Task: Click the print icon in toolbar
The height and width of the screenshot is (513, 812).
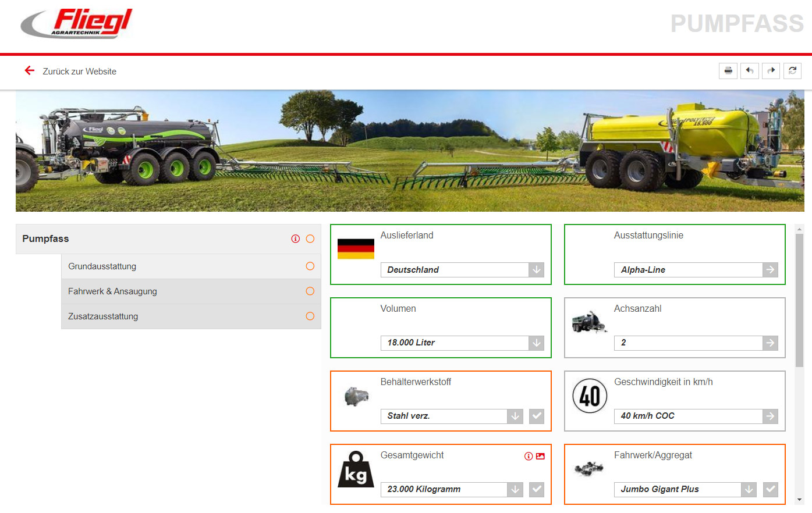Action: 728,71
